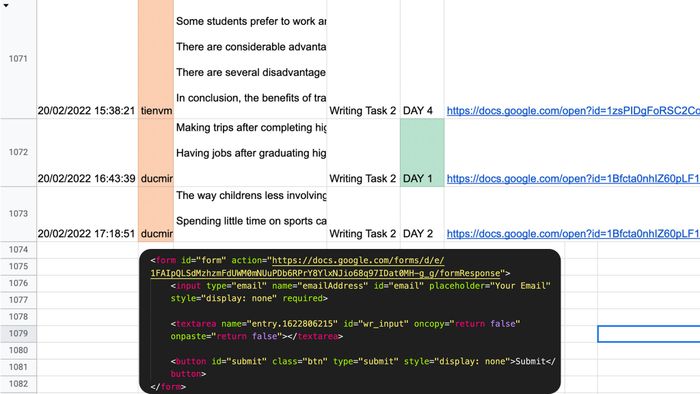The width and height of the screenshot is (700, 394).
Task: Select row header 1082
Action: [18, 384]
